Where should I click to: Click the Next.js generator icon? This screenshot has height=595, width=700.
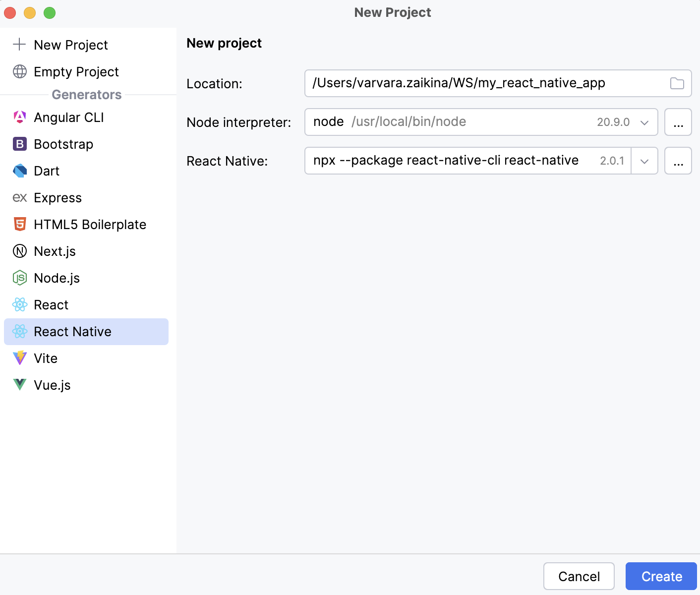click(x=19, y=251)
